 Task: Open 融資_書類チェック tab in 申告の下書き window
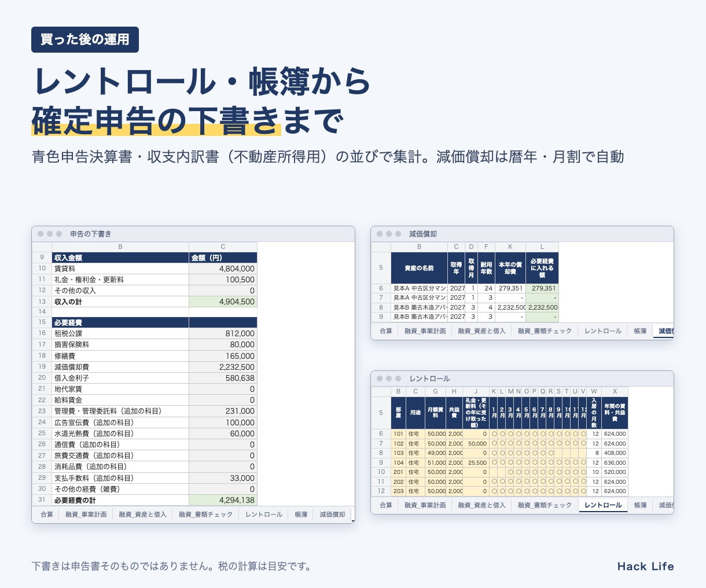coord(205,514)
